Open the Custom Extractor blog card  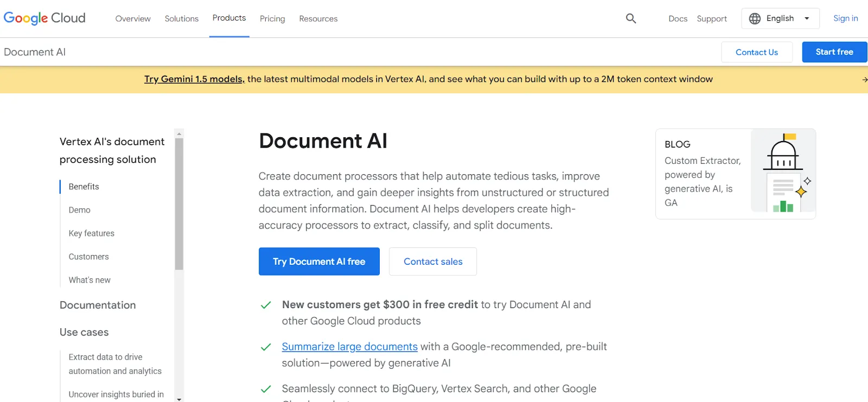(x=736, y=174)
